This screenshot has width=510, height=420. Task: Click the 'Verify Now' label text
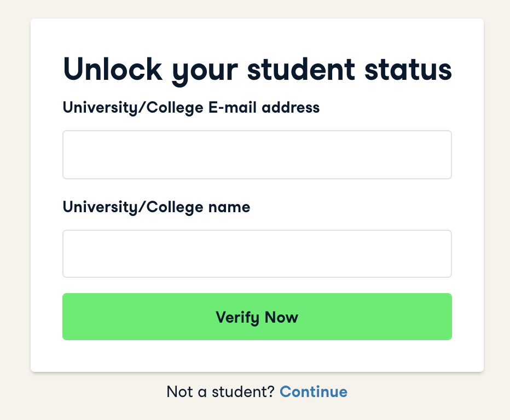point(257,317)
